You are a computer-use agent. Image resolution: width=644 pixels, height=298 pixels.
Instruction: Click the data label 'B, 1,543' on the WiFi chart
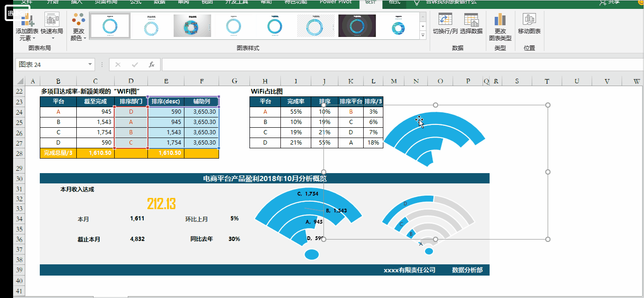click(x=336, y=211)
